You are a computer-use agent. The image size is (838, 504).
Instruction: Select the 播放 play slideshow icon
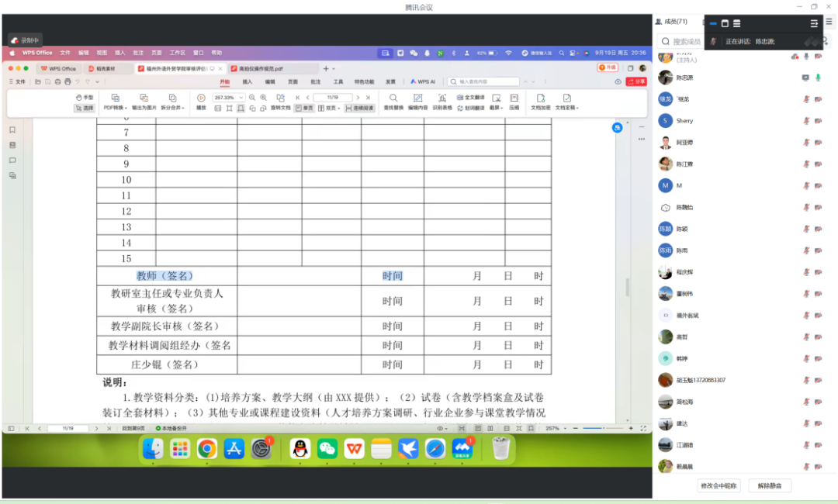pyautogui.click(x=201, y=98)
